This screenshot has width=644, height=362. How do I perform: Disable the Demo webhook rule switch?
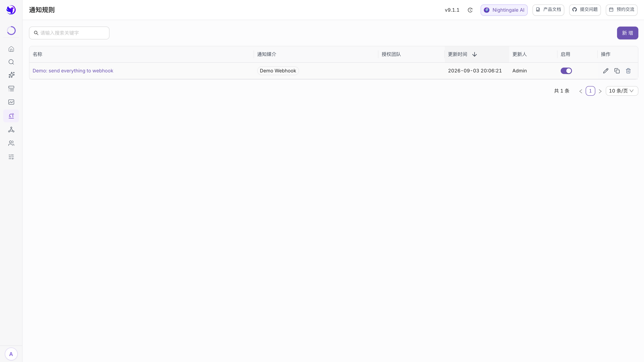[566, 71]
